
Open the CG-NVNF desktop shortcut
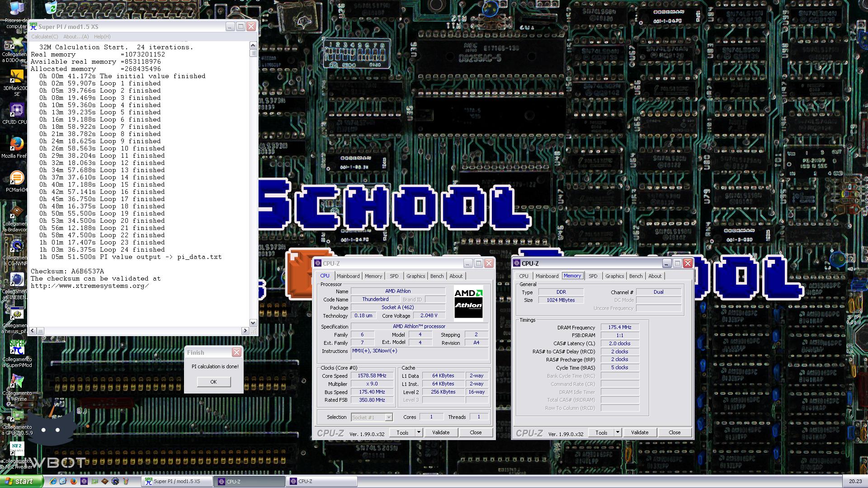pyautogui.click(x=15, y=253)
